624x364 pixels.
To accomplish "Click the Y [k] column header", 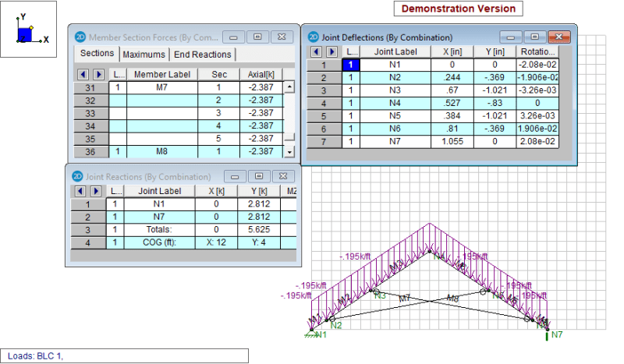I will pyautogui.click(x=259, y=191).
